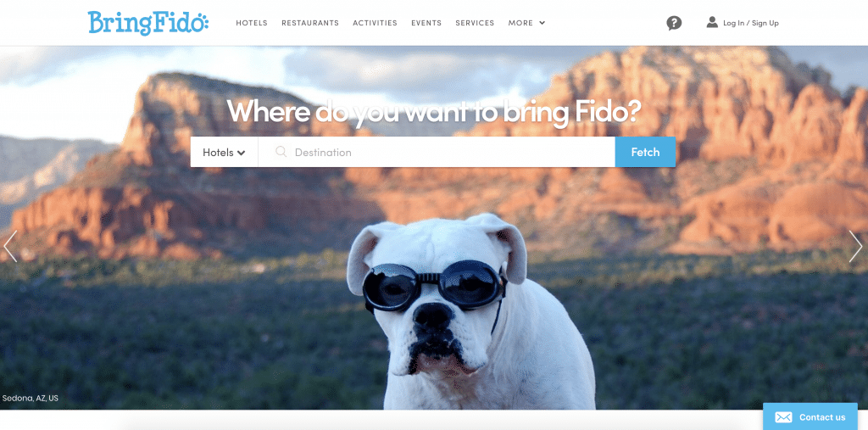Go to Activities section
This screenshot has height=430, width=868.
tap(375, 23)
